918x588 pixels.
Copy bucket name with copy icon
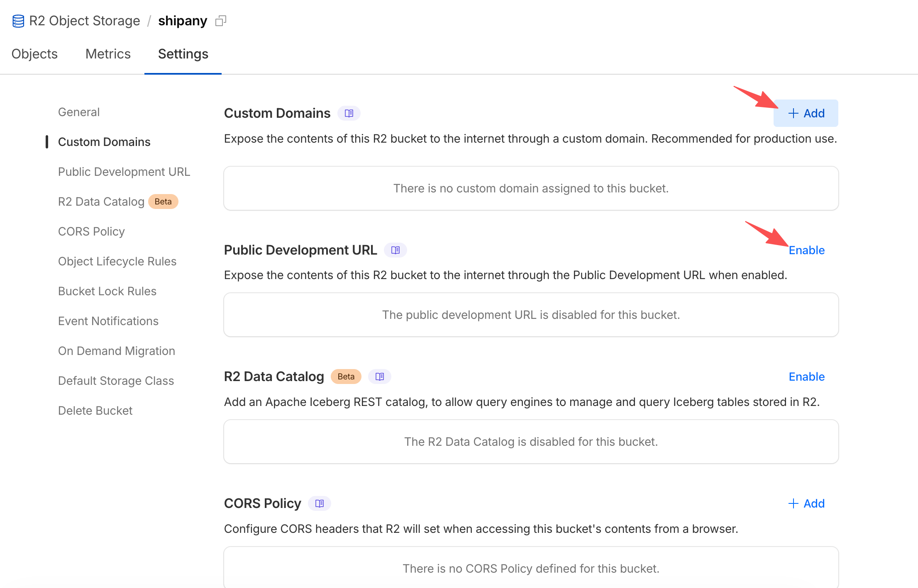point(221,21)
